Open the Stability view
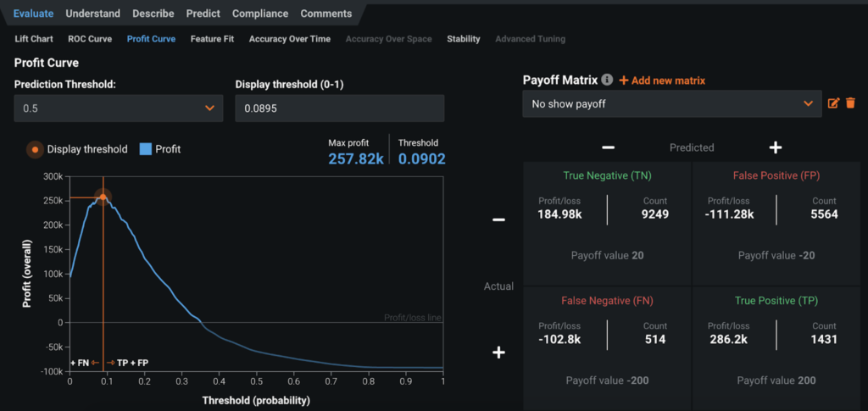Image resolution: width=868 pixels, height=411 pixels. [x=464, y=39]
